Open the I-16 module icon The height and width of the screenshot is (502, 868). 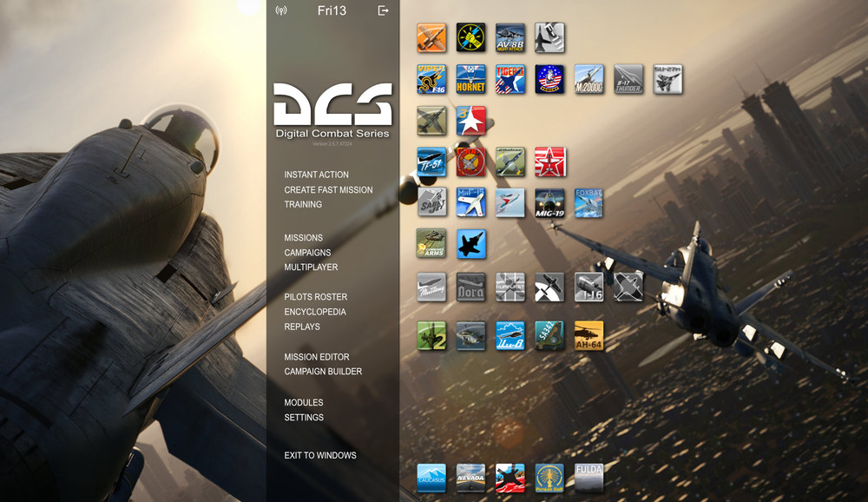[x=589, y=287]
